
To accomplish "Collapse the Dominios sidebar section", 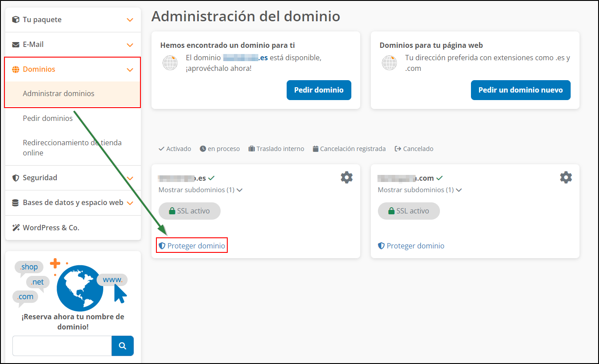I will point(130,69).
